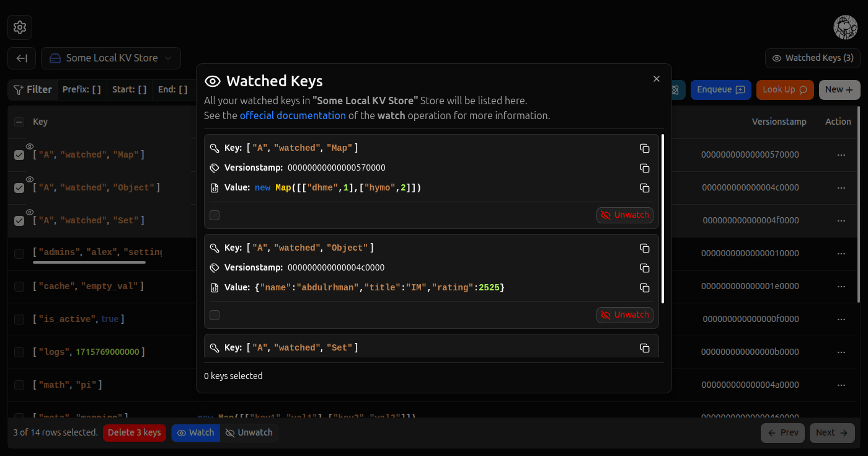Click the tag icon beside Map Versionstamp
Viewport: 868px width, 456px height.
[215, 168]
